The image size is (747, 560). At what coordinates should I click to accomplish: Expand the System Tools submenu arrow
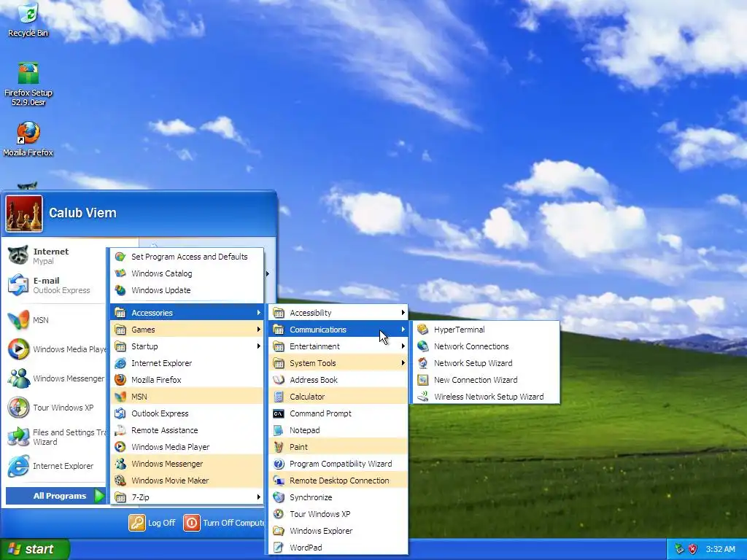[x=403, y=363]
